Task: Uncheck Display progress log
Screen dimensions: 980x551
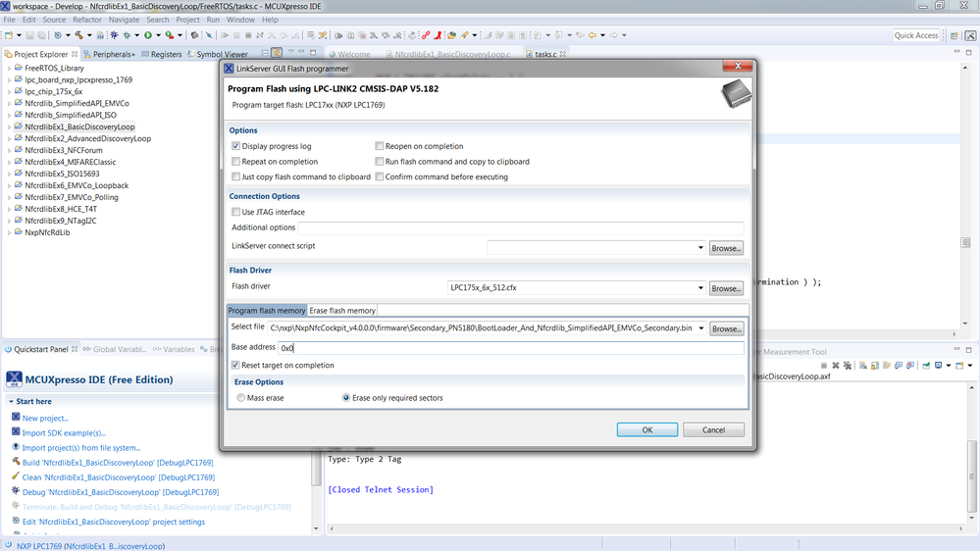Action: pyautogui.click(x=235, y=146)
